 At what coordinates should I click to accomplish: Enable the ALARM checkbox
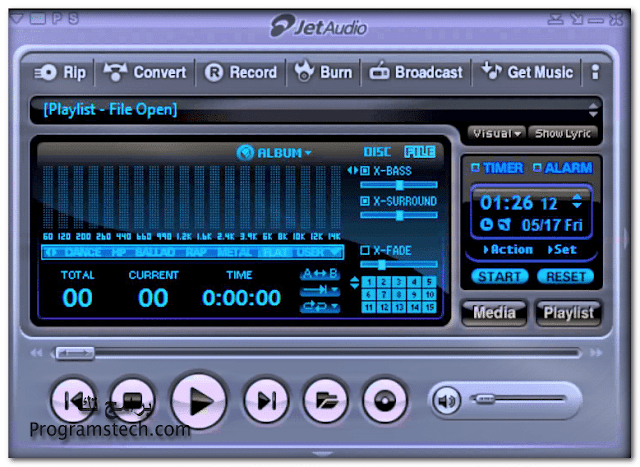click(537, 167)
